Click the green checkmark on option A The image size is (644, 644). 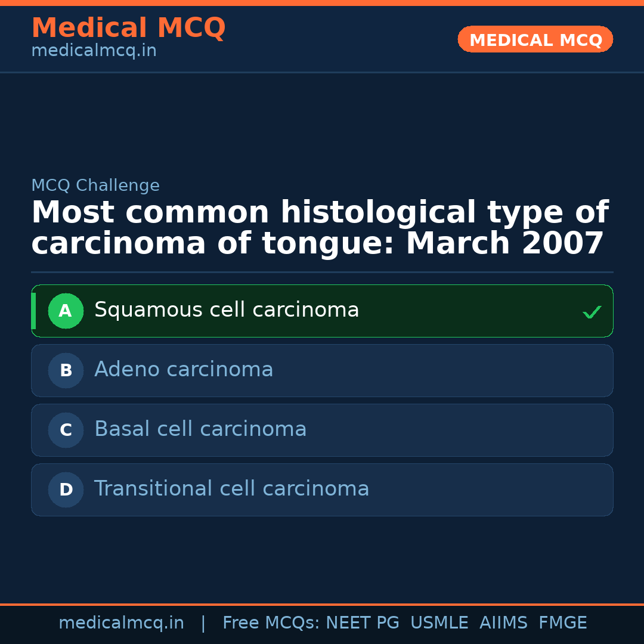592,312
